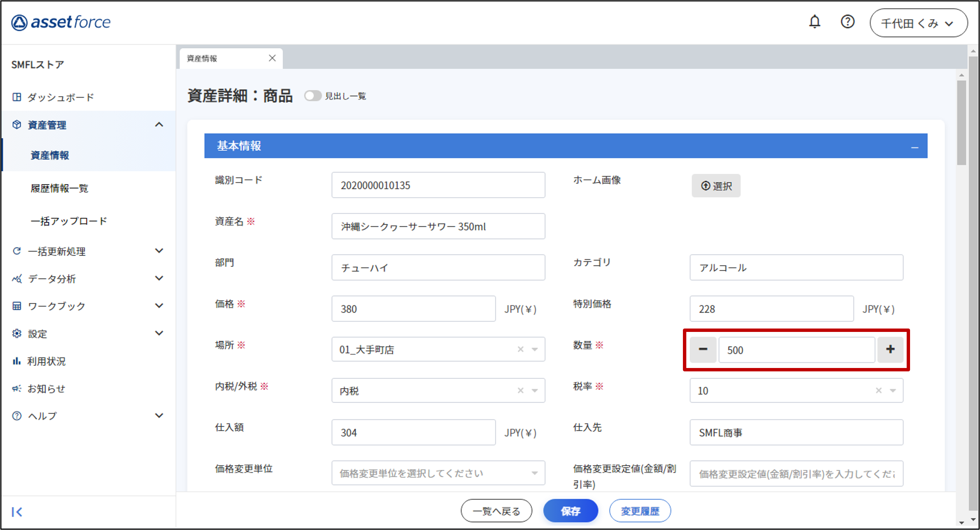
Task: Open the 千代田くみ user menu
Action: coord(918,23)
